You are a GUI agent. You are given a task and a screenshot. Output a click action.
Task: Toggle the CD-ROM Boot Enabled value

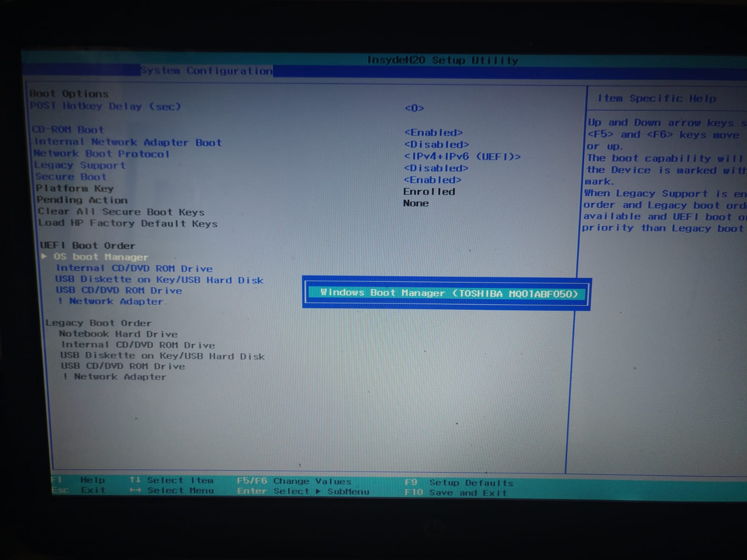click(433, 133)
